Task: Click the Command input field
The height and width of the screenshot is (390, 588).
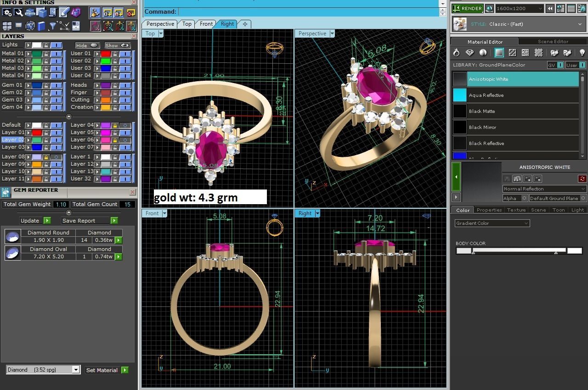Action: (x=308, y=11)
